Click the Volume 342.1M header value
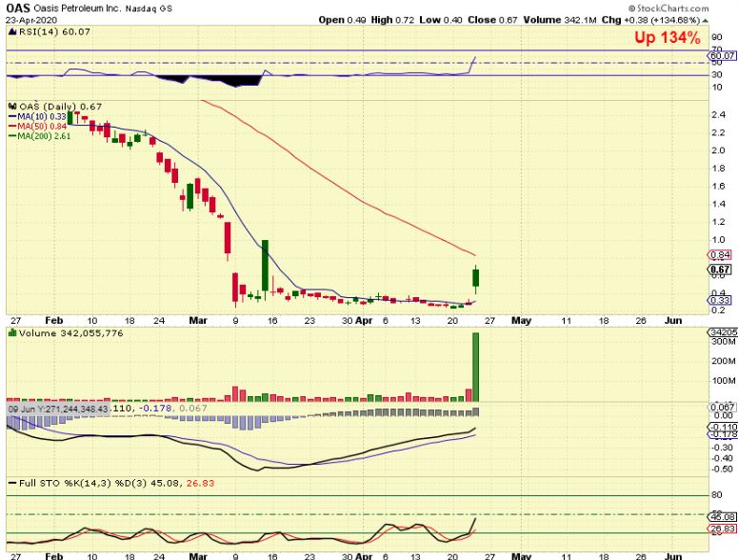The height and width of the screenshot is (560, 738). 560,20
